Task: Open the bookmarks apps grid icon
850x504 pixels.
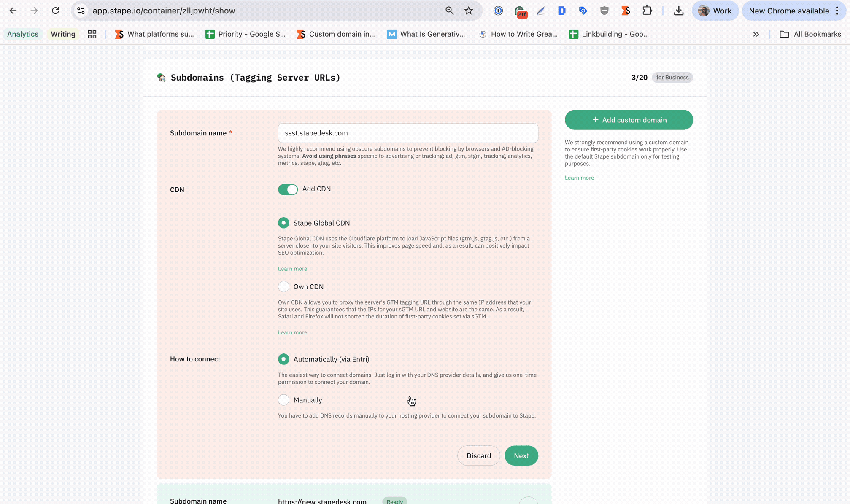Action: [92, 34]
